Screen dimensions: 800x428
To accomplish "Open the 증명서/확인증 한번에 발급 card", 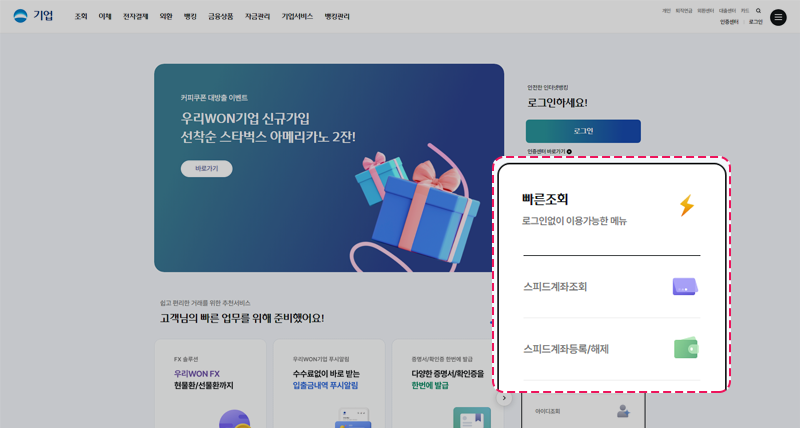I will click(x=445, y=384).
